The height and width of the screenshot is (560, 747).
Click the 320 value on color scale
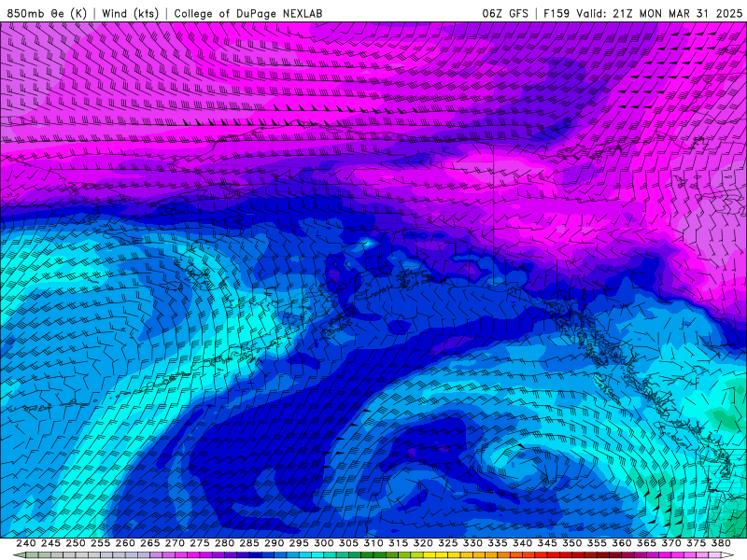click(423, 543)
